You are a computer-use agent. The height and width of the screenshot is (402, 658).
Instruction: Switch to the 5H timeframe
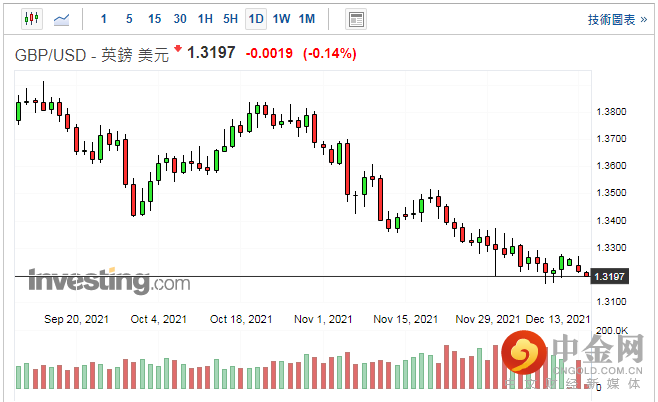point(230,19)
